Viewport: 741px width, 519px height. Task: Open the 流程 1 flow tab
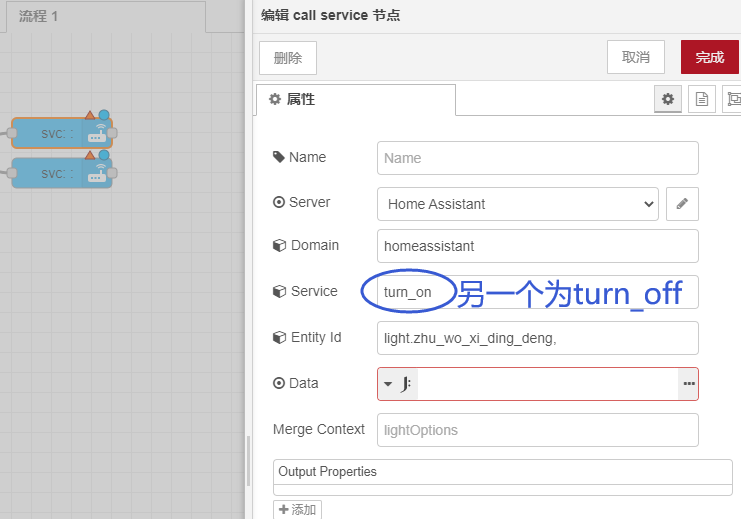[106, 17]
